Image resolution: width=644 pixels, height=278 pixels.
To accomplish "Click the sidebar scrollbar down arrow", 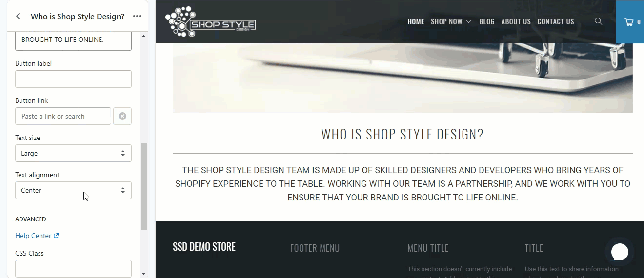I will pyautogui.click(x=143, y=274).
